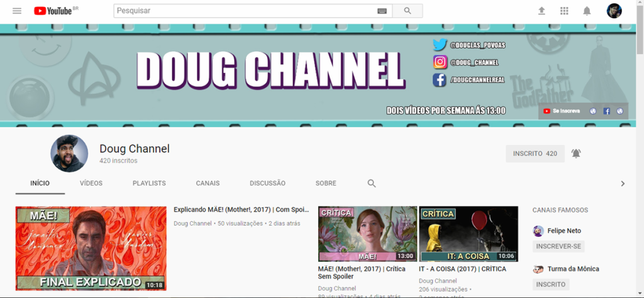Screen dimensions: 644x298
Task: Show more tabs with right chevron
Action: pos(623,184)
